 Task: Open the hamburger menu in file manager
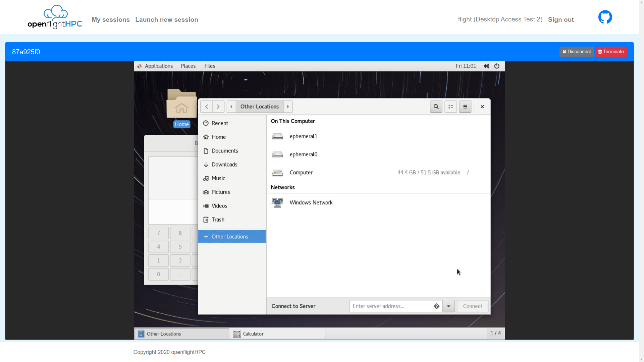tap(465, 107)
